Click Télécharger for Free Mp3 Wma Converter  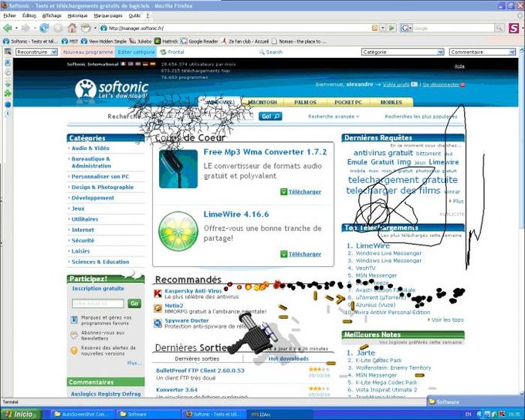click(305, 192)
